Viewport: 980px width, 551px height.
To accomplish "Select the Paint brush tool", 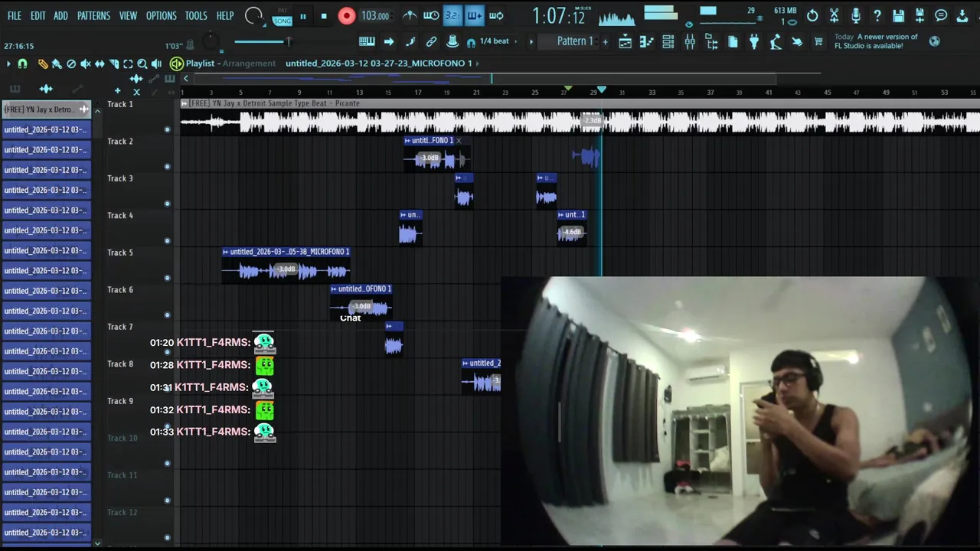I will coord(57,64).
